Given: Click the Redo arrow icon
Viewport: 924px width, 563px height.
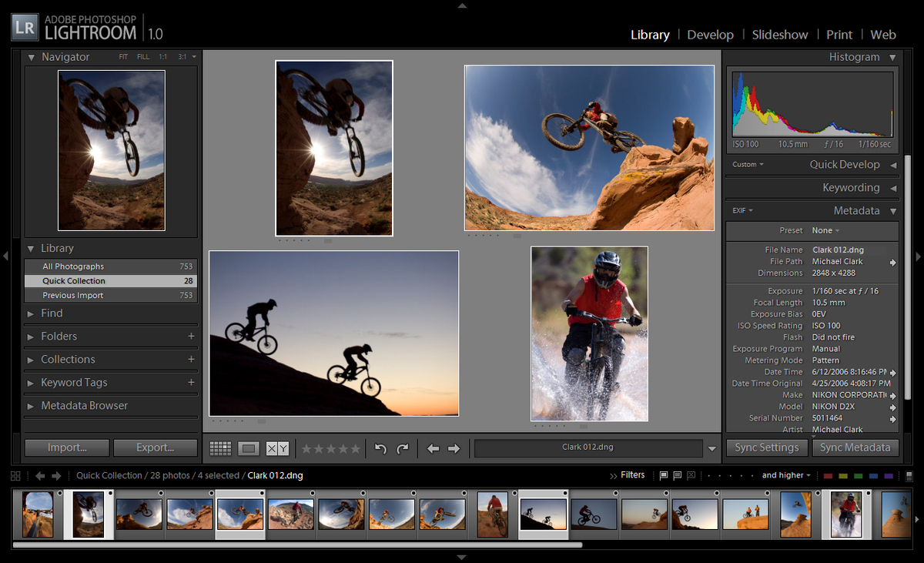Looking at the screenshot, I should click(402, 447).
